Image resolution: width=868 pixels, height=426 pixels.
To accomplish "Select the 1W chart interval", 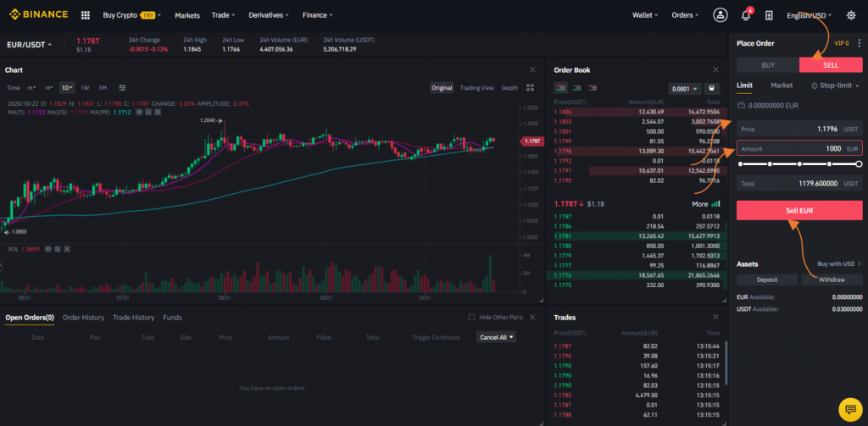I will (x=85, y=87).
